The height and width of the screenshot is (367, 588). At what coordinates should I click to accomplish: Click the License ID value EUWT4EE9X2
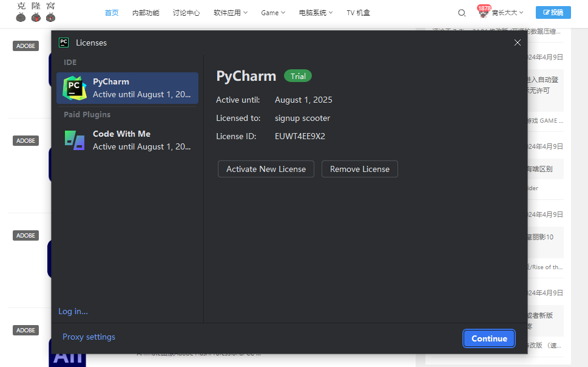coord(300,136)
